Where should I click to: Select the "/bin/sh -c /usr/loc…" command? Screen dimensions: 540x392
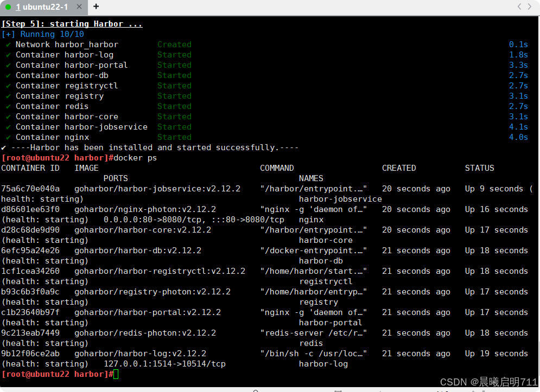(x=313, y=354)
